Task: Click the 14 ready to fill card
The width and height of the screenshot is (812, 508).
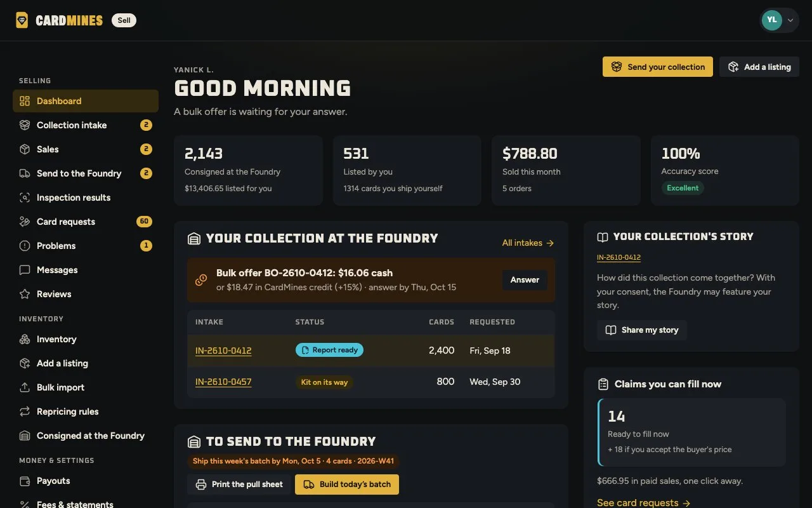Action: tap(692, 432)
